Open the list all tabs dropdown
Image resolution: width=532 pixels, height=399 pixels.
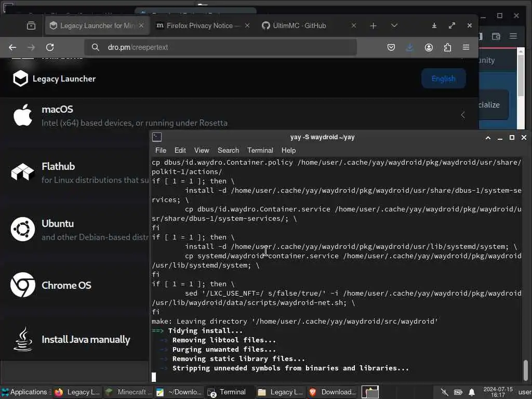click(394, 26)
